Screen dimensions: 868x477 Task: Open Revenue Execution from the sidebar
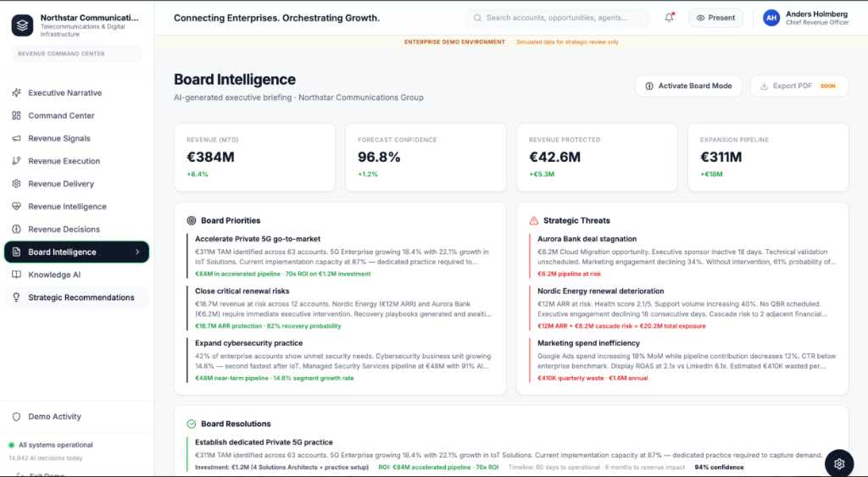click(77, 161)
